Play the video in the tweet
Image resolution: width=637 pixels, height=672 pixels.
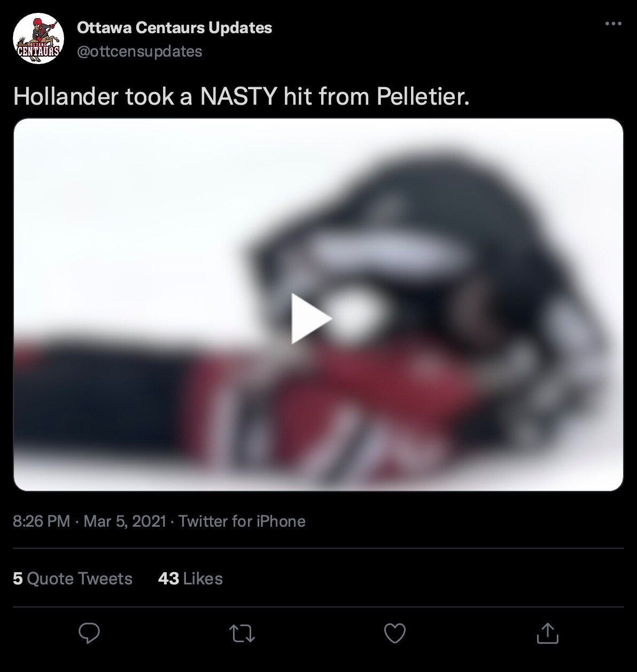[312, 318]
